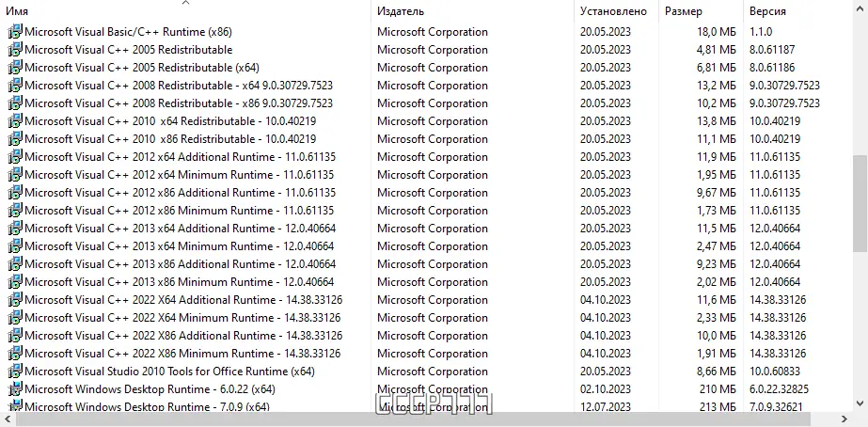
Task: Click size cell 4,81 МБ
Action: pos(717,49)
